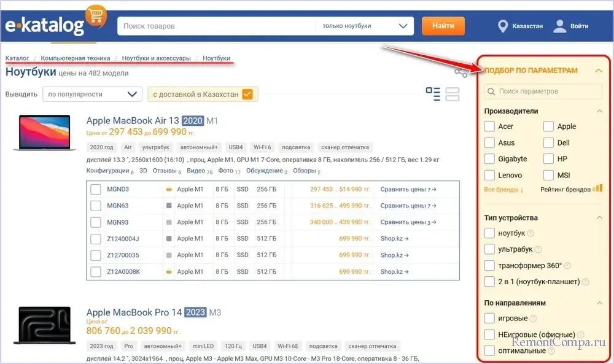Tick the Lenovo checkbox

point(489,176)
